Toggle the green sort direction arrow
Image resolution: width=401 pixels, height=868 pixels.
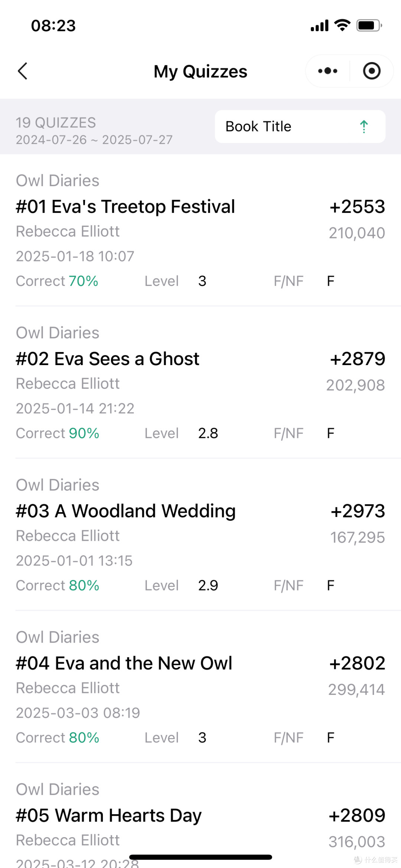(x=364, y=127)
